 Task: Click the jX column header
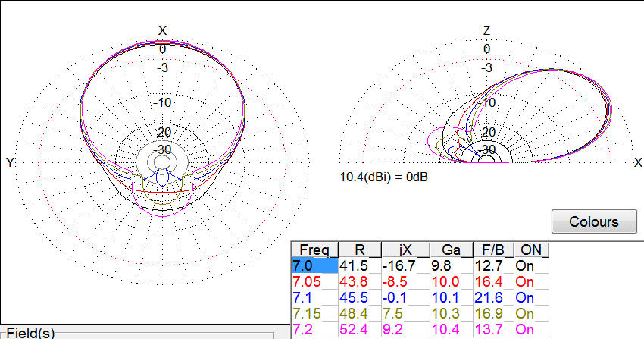click(405, 250)
